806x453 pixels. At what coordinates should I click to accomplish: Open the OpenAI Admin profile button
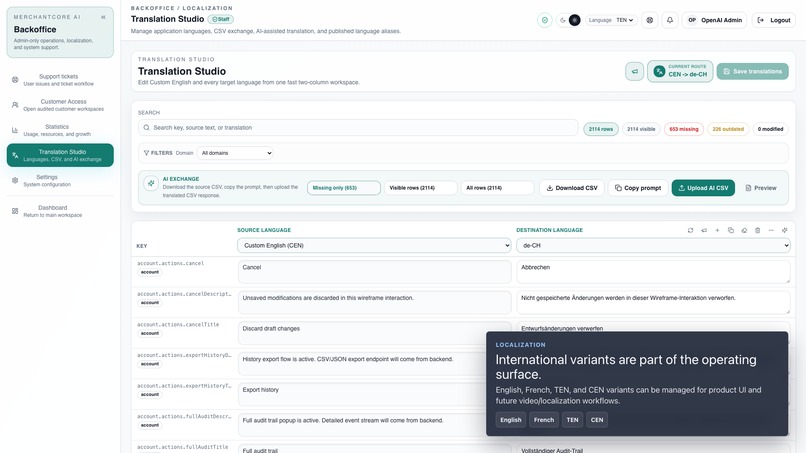714,20
